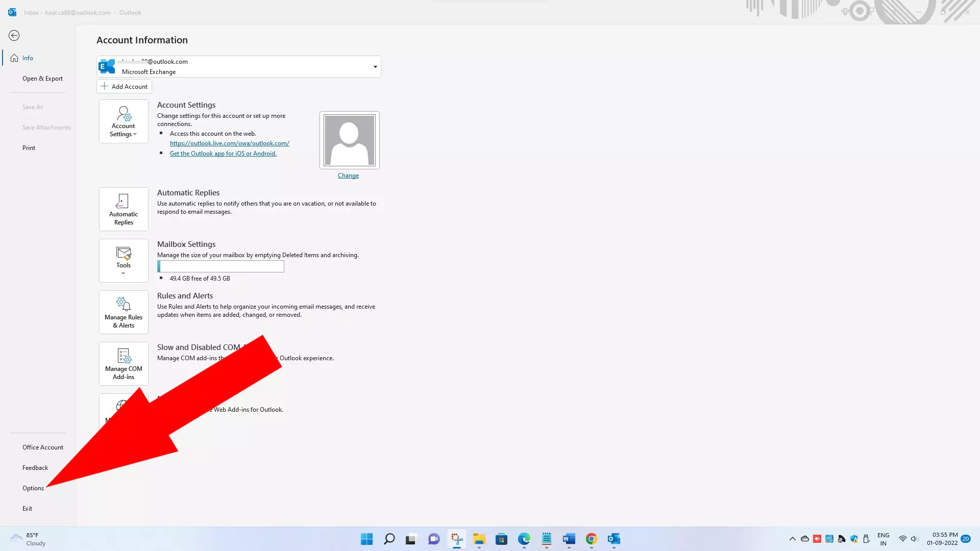Click the back arrow to exit backstage
Viewport: 980px width, 551px height.
[14, 35]
